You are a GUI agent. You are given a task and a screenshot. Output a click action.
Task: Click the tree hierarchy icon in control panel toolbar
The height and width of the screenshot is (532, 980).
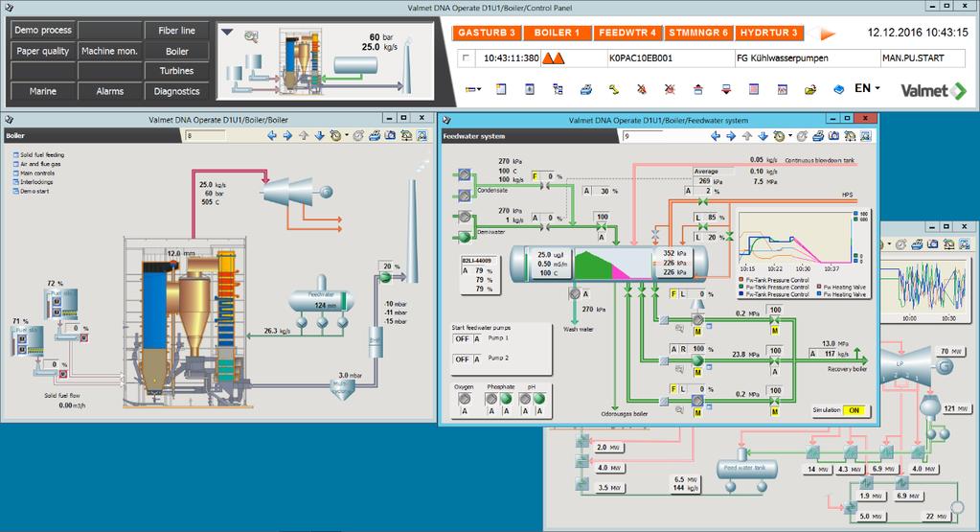558,89
